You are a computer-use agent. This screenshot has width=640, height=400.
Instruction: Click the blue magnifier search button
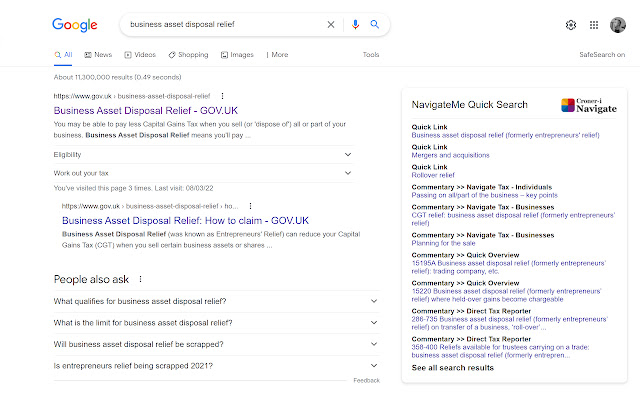click(374, 24)
